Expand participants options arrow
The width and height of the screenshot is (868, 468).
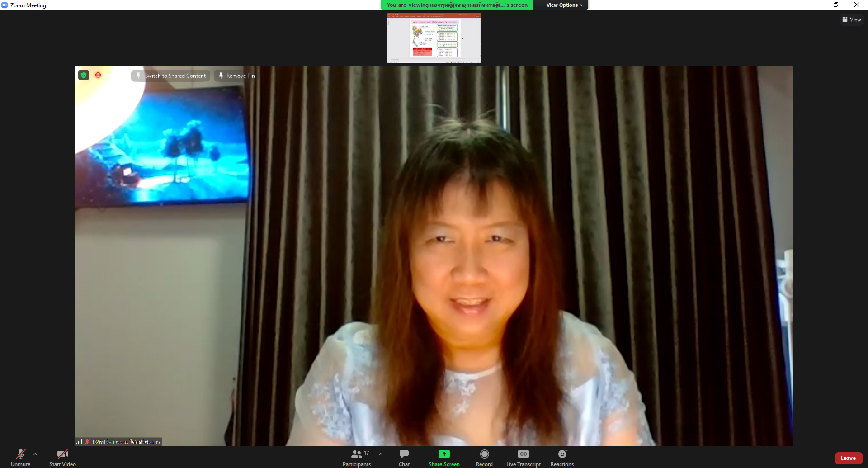pyautogui.click(x=381, y=454)
